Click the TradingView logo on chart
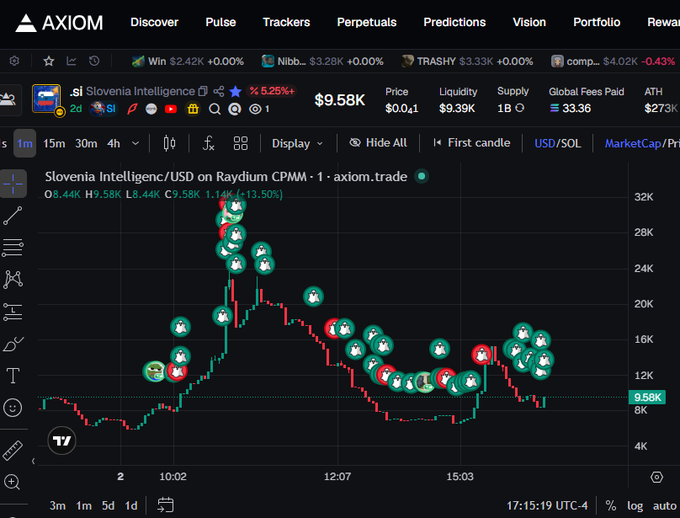This screenshot has width=680, height=518. point(62,441)
